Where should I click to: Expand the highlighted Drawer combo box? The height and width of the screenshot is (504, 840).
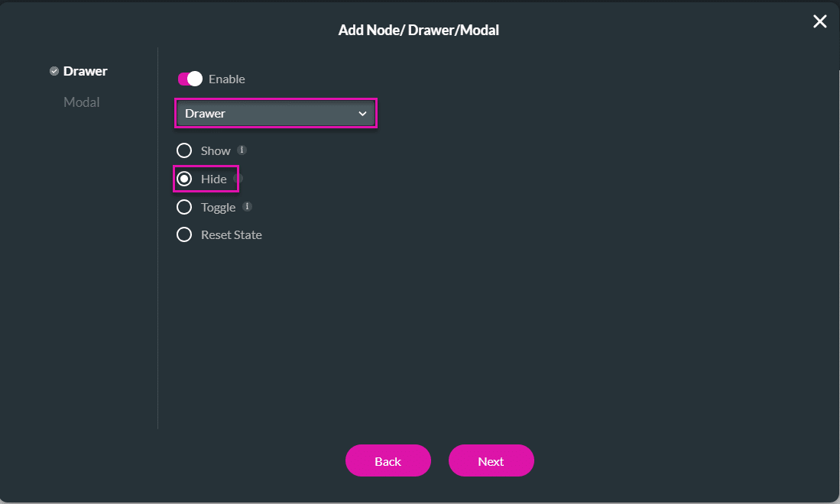click(275, 113)
